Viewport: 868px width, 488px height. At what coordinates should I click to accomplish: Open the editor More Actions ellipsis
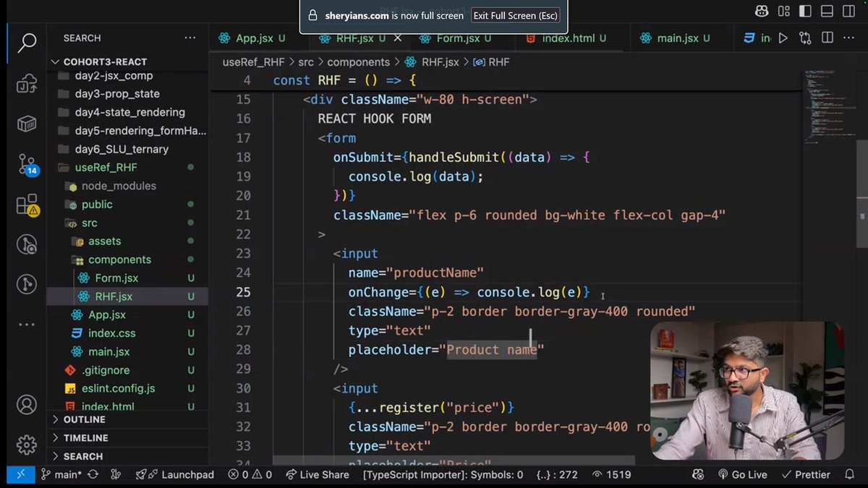coord(848,38)
